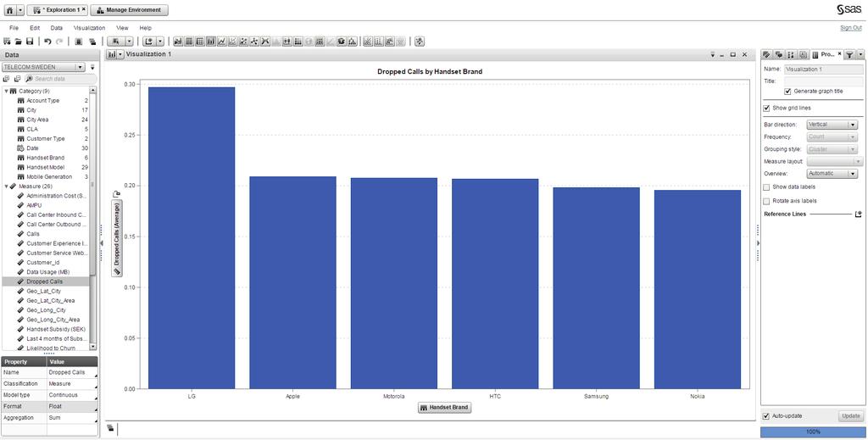Open the Help menu
868x440 pixels.
(x=146, y=28)
